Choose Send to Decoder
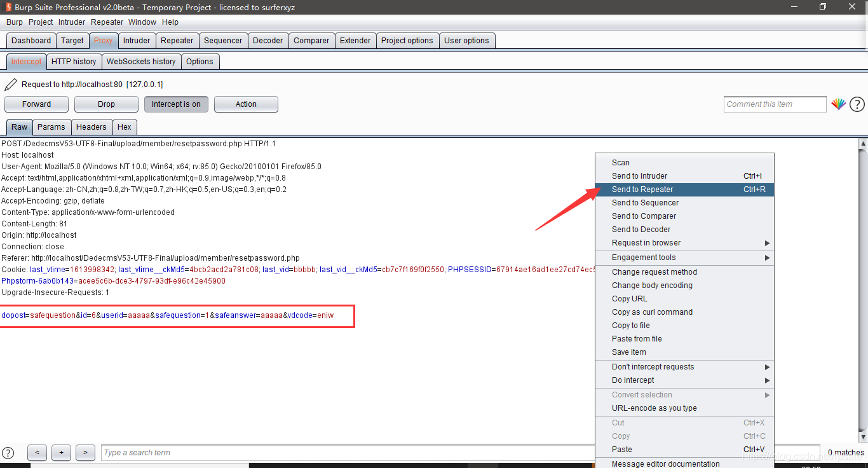The height and width of the screenshot is (468, 868). [x=684, y=230]
